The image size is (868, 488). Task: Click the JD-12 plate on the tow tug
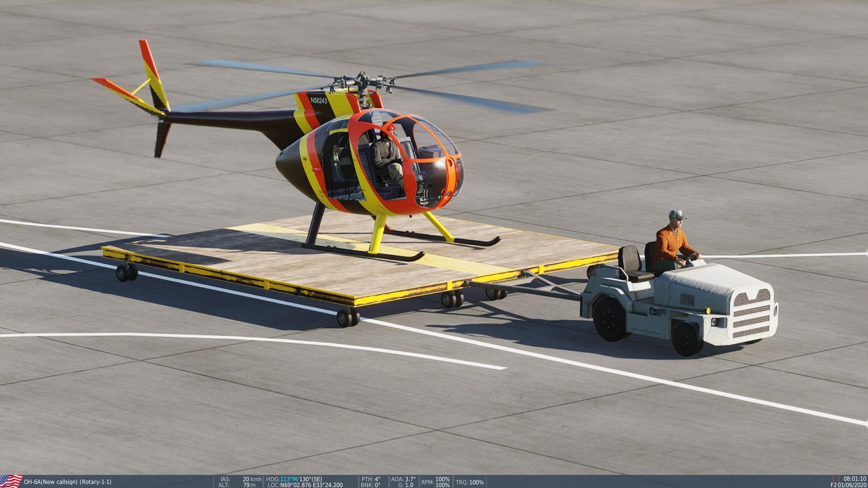(655, 311)
